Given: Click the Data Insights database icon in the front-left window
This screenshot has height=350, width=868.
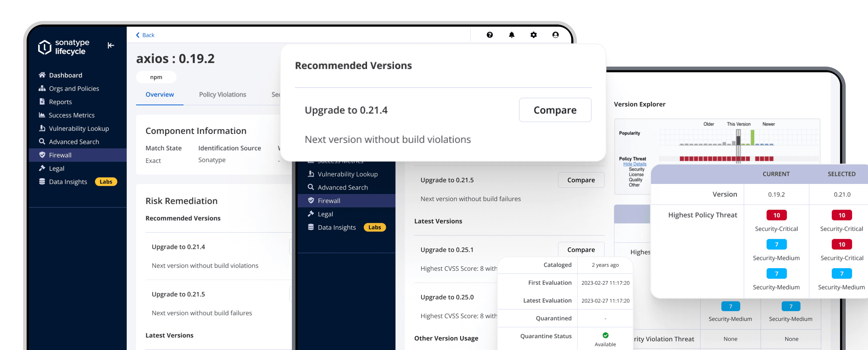Looking at the screenshot, I should point(42,181).
